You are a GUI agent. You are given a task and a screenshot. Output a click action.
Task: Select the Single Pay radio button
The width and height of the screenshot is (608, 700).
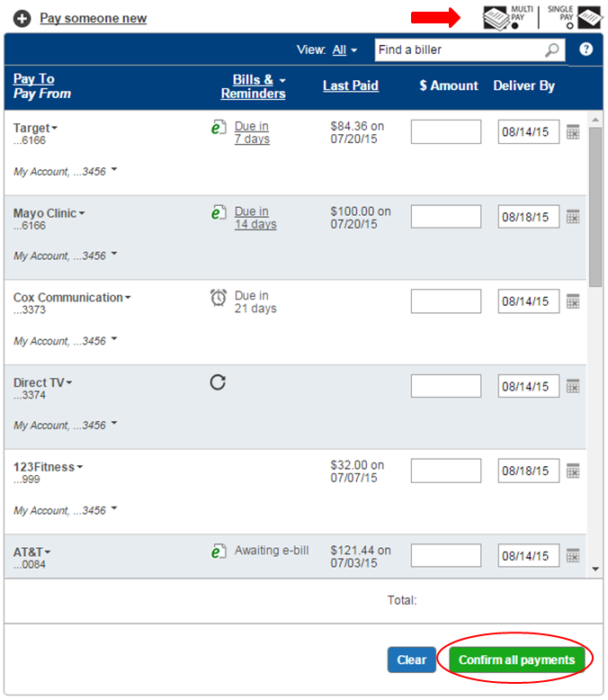(x=569, y=25)
